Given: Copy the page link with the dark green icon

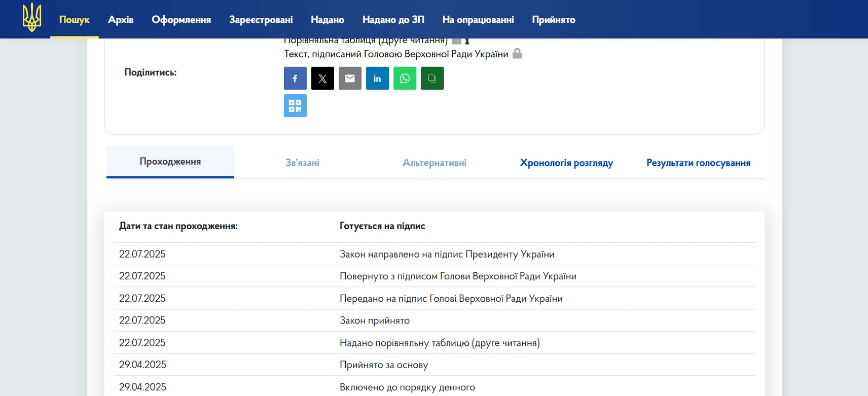Looking at the screenshot, I should tap(432, 79).
